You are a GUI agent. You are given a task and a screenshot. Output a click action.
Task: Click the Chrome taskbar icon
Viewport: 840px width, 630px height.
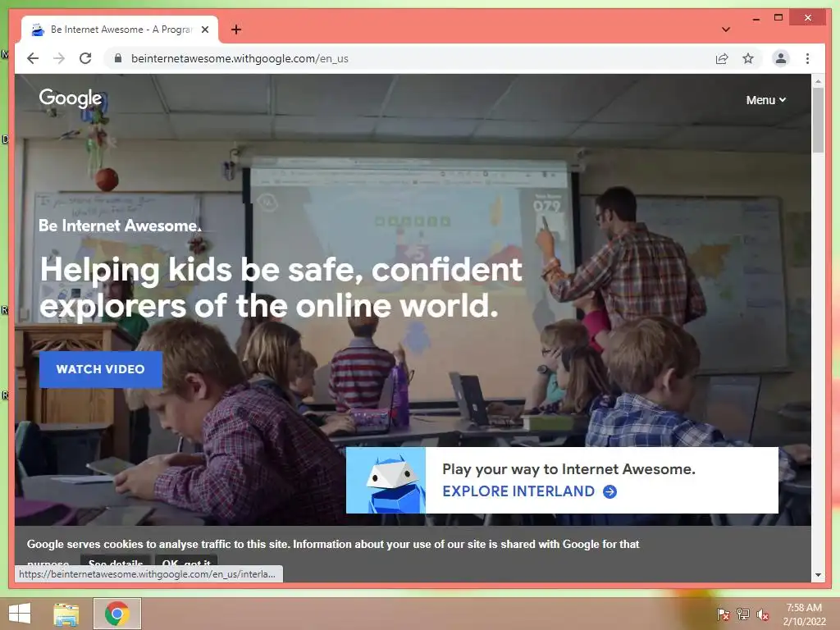117,614
